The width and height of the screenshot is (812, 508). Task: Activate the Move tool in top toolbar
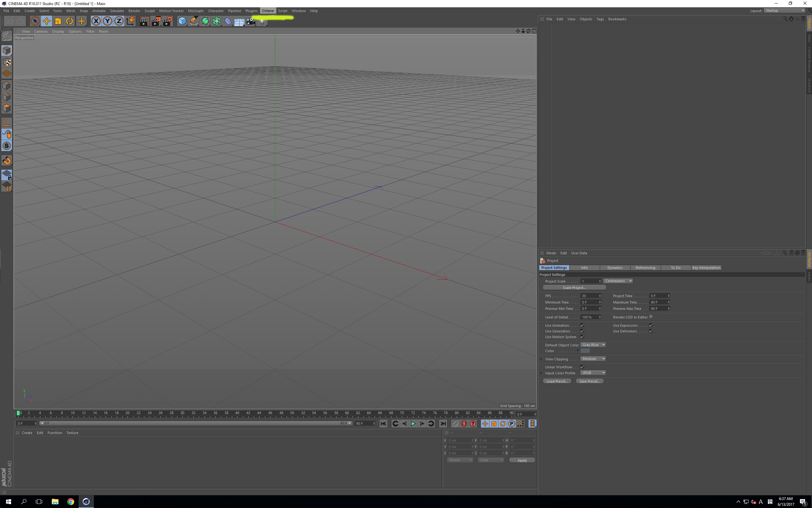(46, 21)
